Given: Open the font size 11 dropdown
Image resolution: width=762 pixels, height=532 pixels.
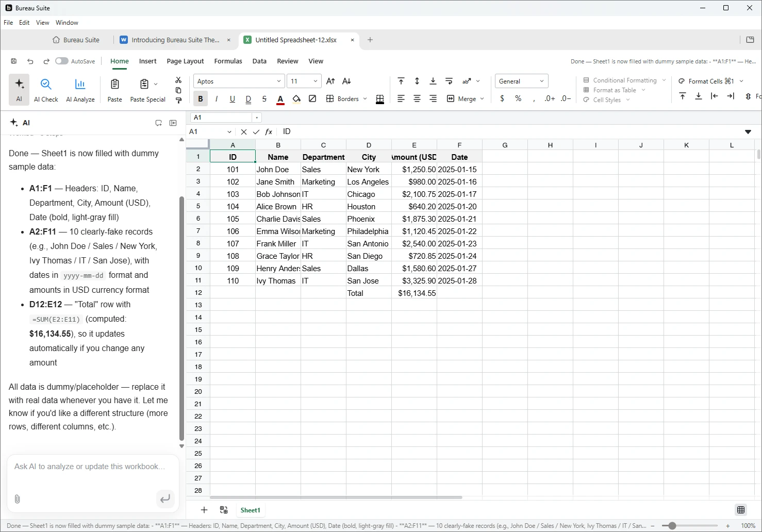Looking at the screenshot, I should [316, 81].
